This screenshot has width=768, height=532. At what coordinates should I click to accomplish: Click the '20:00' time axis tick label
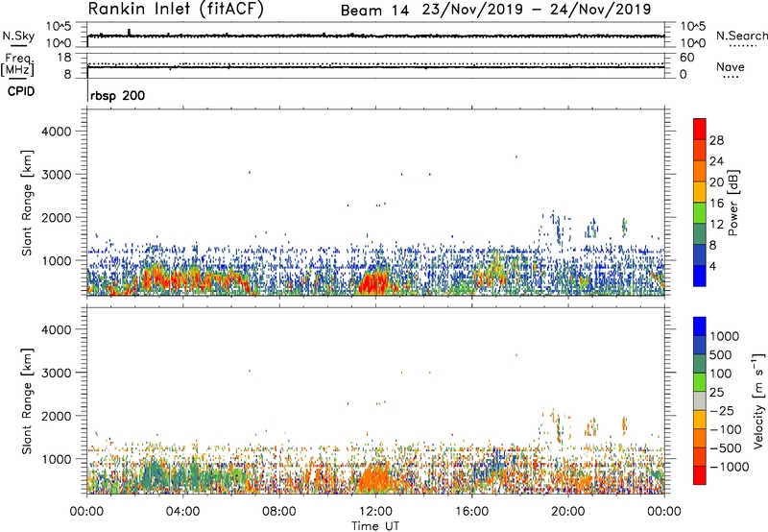pos(567,512)
